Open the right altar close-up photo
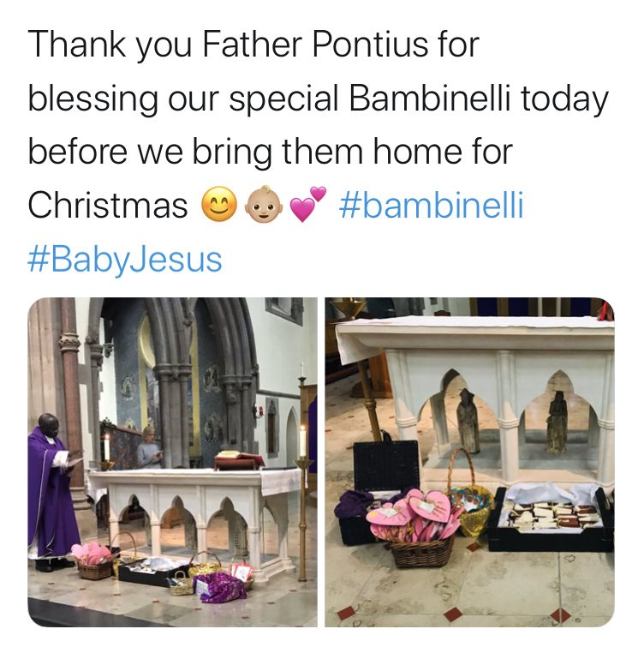 pyautogui.click(x=469, y=462)
